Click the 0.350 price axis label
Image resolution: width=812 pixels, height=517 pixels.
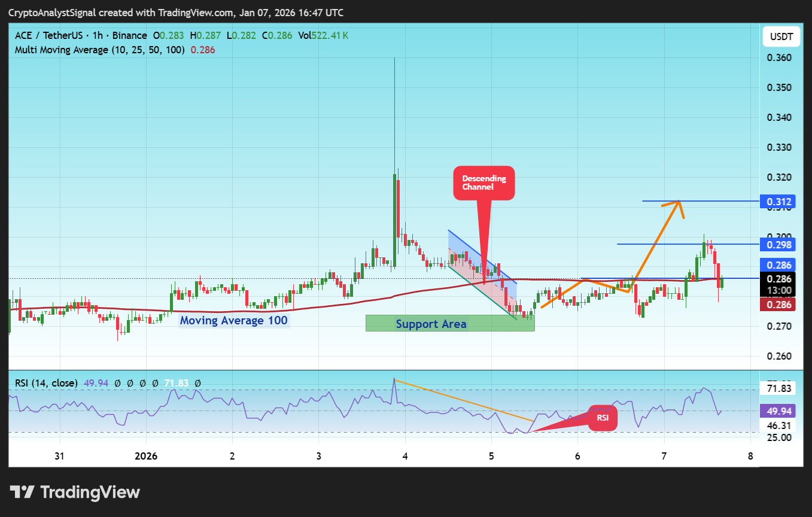(x=780, y=88)
